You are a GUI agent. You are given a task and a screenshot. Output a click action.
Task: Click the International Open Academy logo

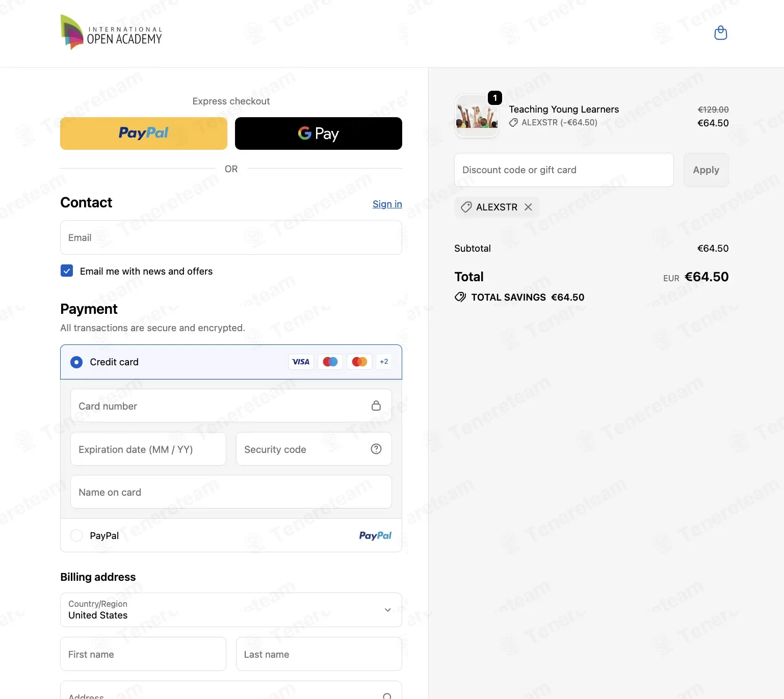(x=111, y=32)
